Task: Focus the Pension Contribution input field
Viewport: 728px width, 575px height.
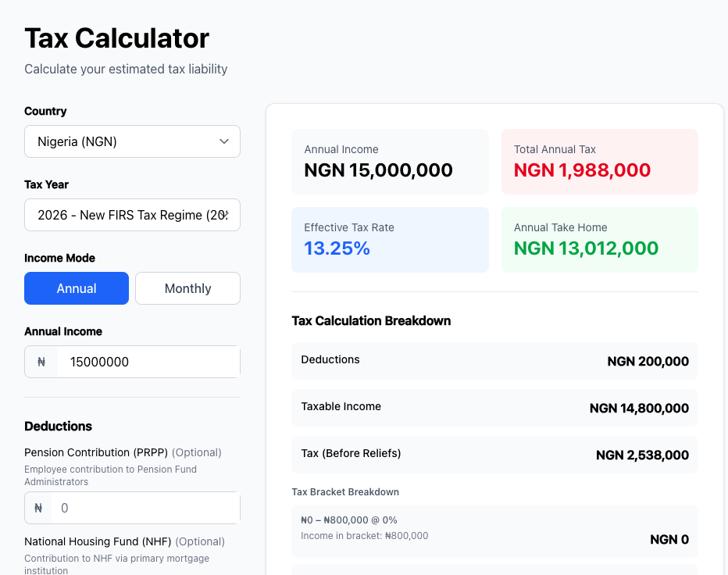Action: point(145,508)
